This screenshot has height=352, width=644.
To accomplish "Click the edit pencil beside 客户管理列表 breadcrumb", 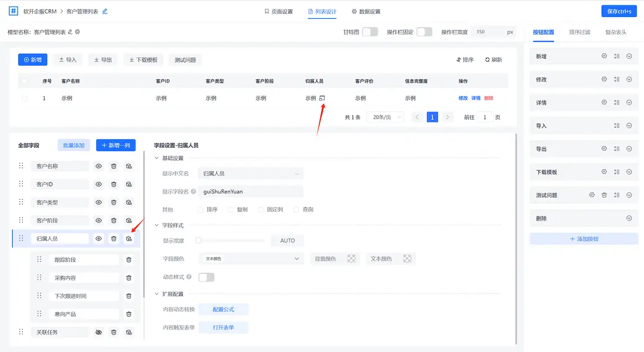I will [x=105, y=11].
